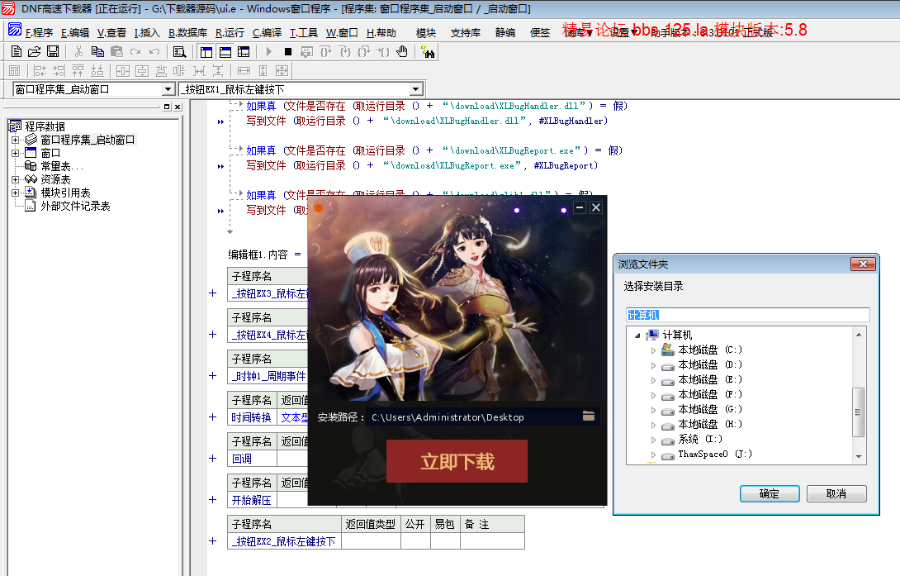The height and width of the screenshot is (576, 900).
Task: Open the T.工具 menu
Action: click(304, 33)
